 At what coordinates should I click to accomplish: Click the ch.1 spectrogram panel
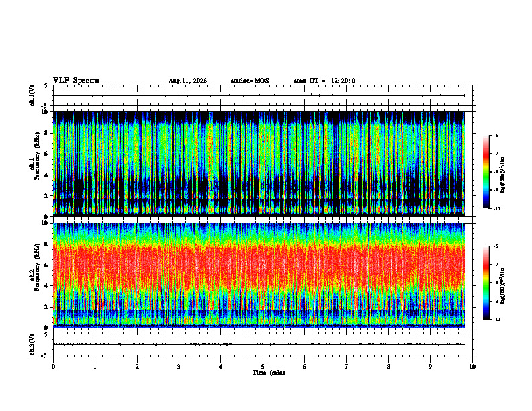259,164
